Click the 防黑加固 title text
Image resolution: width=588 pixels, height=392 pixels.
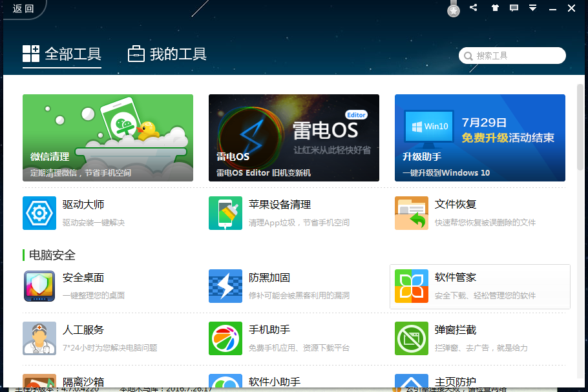click(269, 278)
